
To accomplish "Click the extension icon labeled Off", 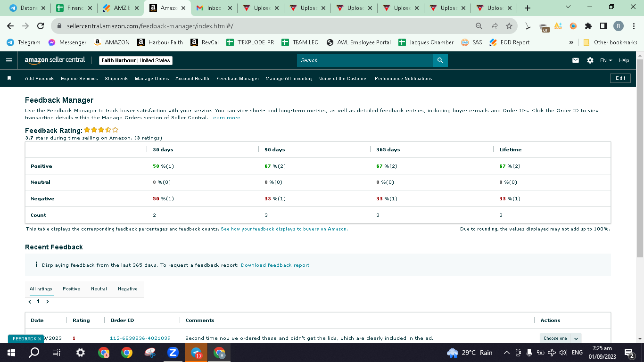I will tap(545, 27).
